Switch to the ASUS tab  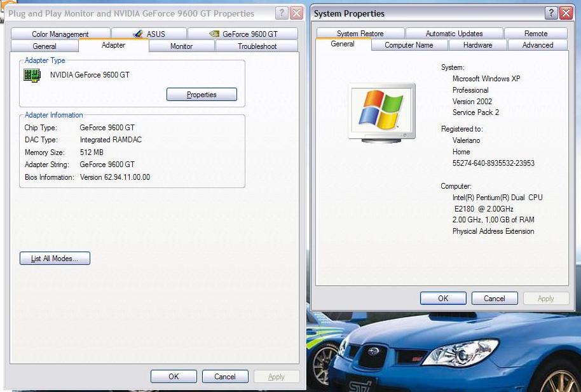tap(149, 34)
